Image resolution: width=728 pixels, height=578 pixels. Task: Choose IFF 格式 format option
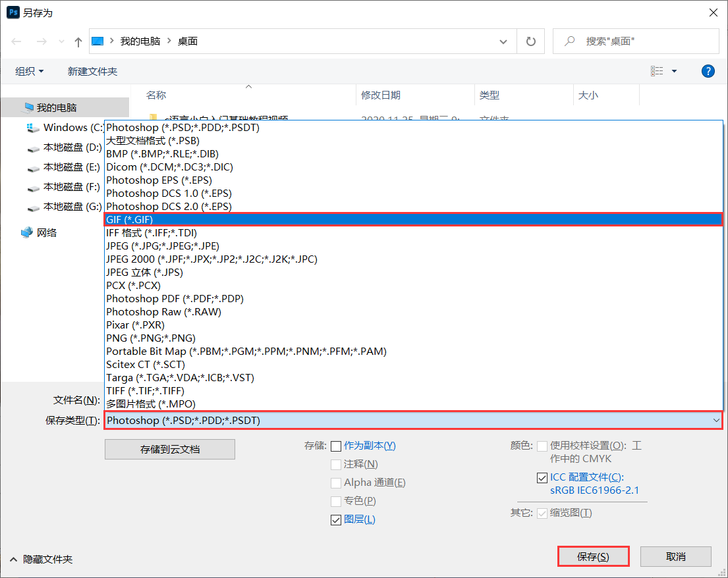[413, 233]
